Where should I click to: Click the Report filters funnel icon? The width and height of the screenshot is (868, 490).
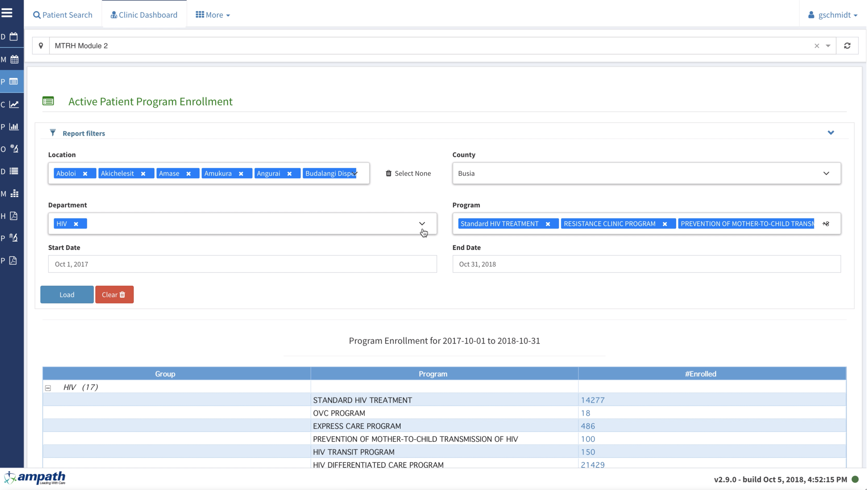click(x=53, y=133)
